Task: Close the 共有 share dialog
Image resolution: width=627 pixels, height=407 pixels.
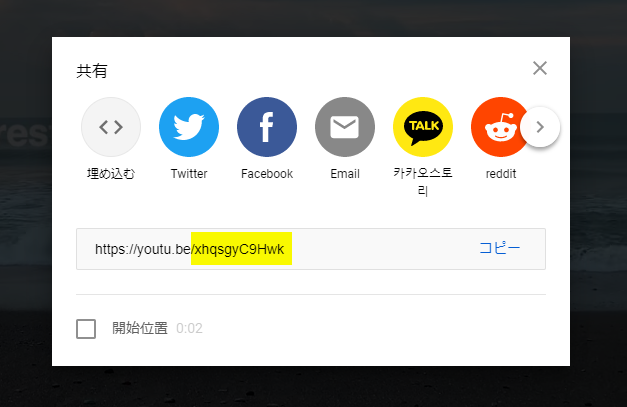Action: pos(540,68)
